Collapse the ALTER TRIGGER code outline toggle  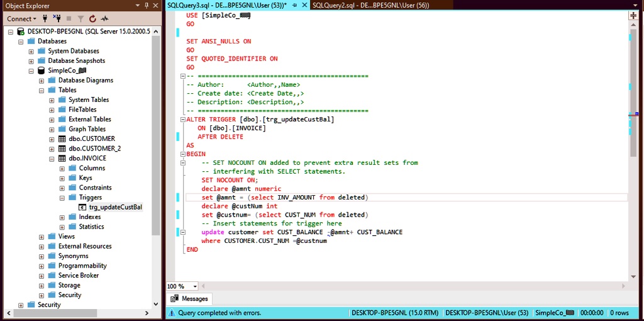coord(183,120)
